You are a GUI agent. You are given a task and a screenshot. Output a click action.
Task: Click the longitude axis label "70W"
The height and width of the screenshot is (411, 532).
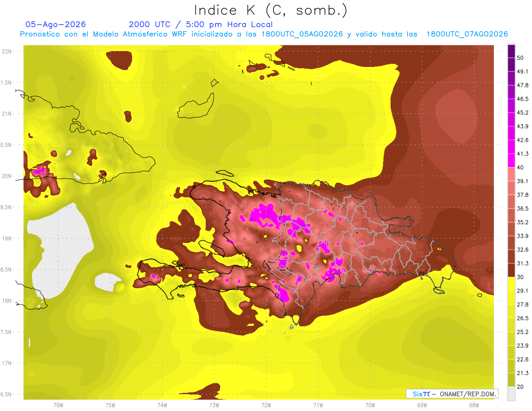(370, 405)
